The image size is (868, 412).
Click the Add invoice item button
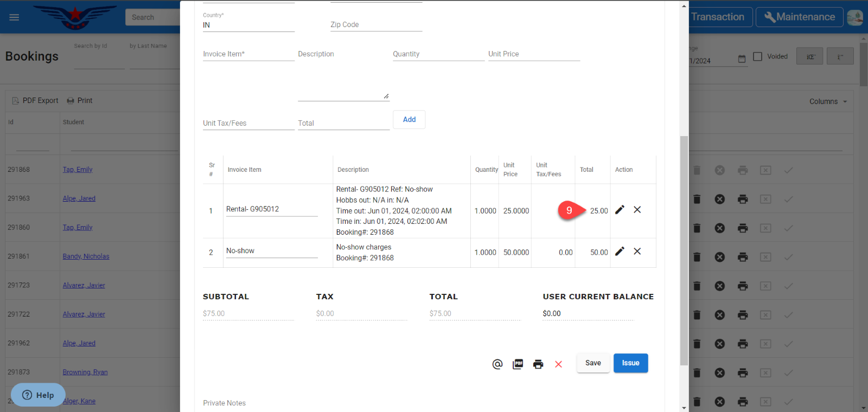409,120
